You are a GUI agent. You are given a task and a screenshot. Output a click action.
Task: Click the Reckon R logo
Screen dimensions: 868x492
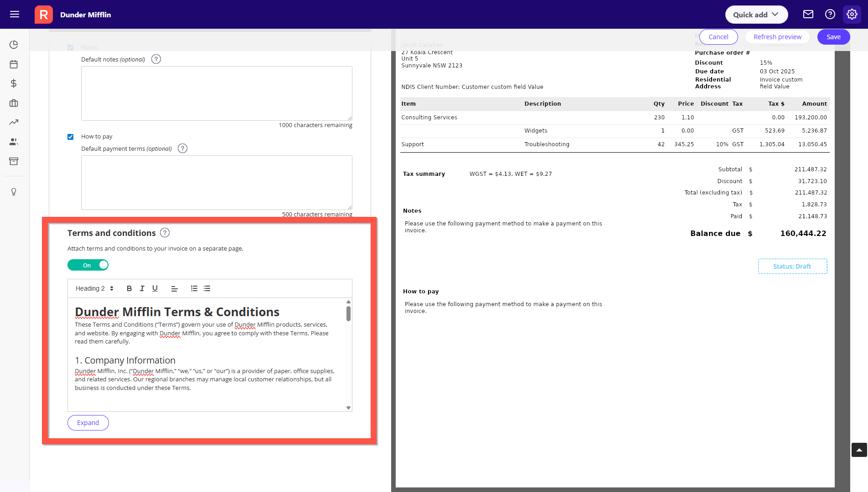(x=44, y=15)
